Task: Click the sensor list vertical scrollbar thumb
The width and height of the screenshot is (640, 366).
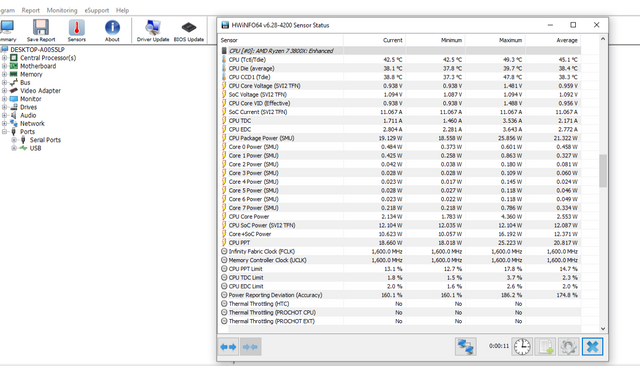Action: (603, 171)
